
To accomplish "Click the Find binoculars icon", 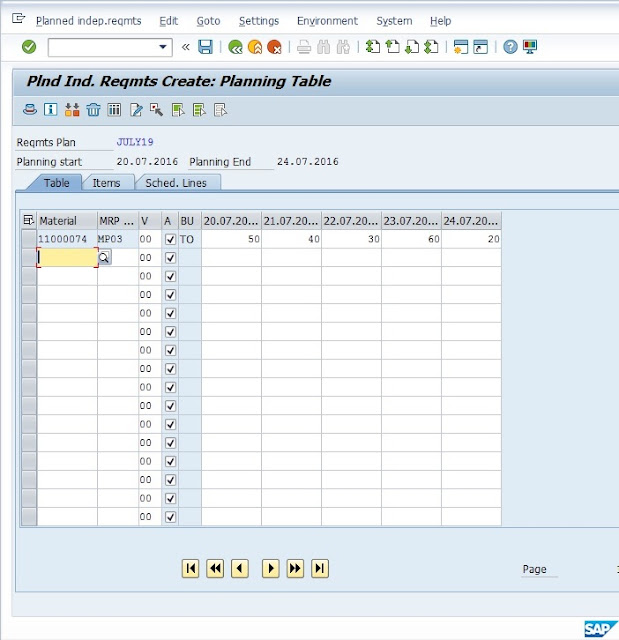I will pos(324,47).
